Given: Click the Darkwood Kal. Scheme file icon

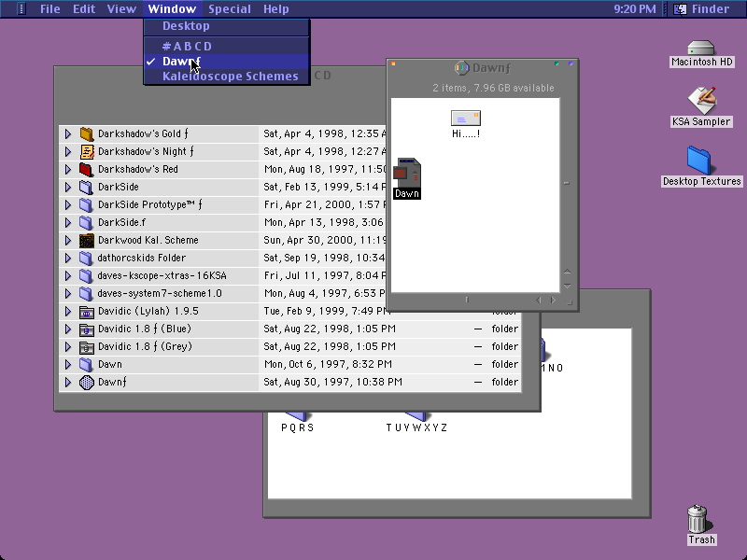Looking at the screenshot, I should [x=86, y=241].
